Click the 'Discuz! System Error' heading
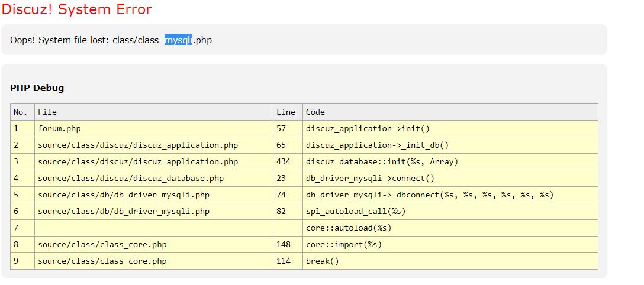 [x=77, y=9]
